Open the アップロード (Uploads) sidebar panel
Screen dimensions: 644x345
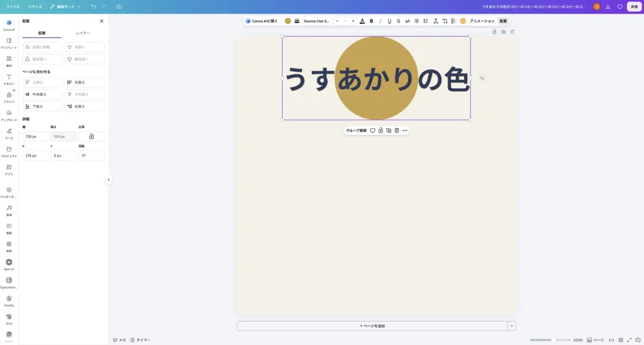click(9, 115)
